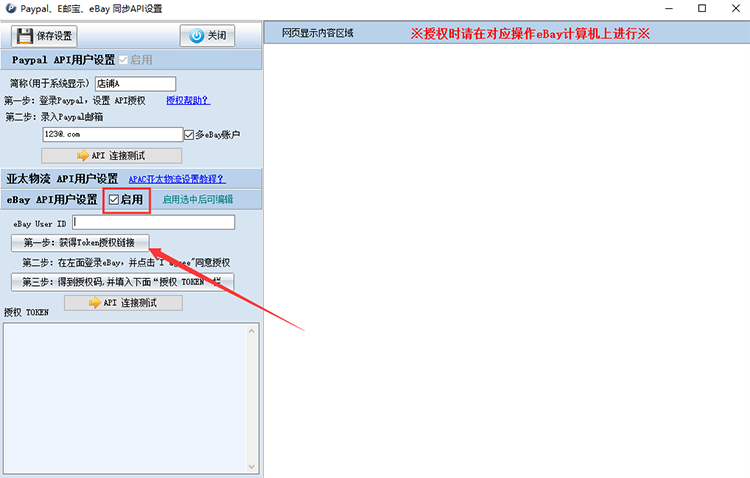Image resolution: width=750 pixels, height=478 pixels.
Task: Toggle the eBay API 启用 checkbox
Action: 114,200
